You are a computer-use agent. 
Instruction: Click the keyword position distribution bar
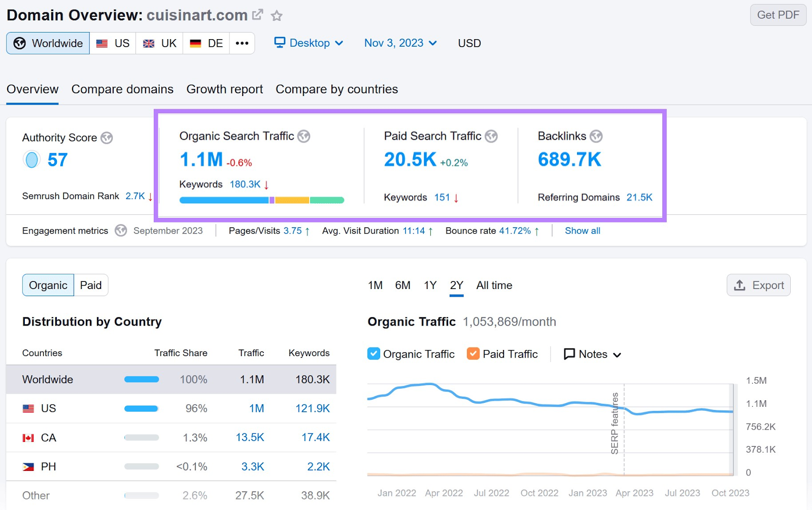click(x=262, y=200)
